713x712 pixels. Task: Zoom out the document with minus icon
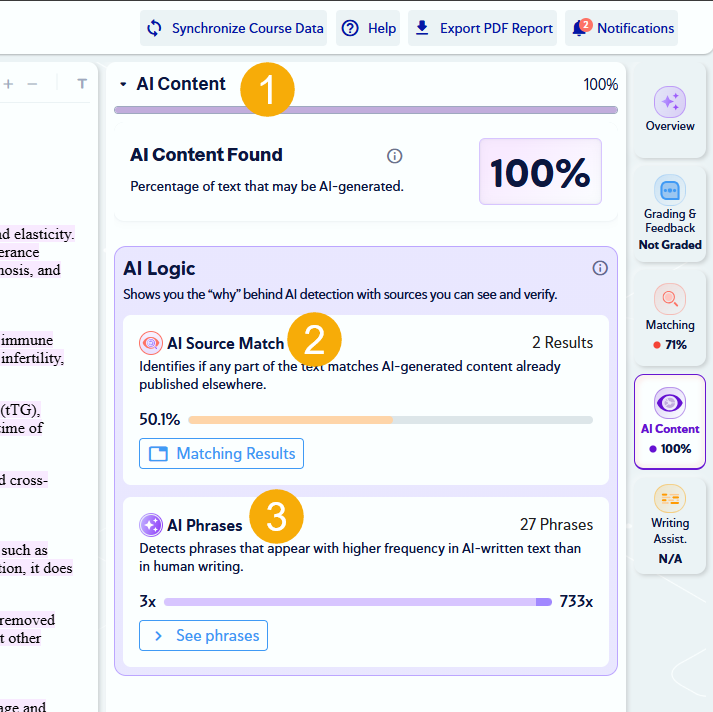32,84
